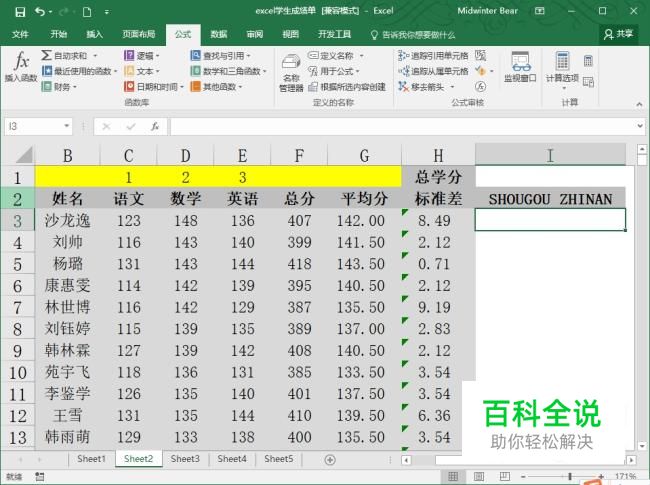Expand the Remove Arrows dropdown arrow
Screen dimensions: 650x485
[452, 87]
